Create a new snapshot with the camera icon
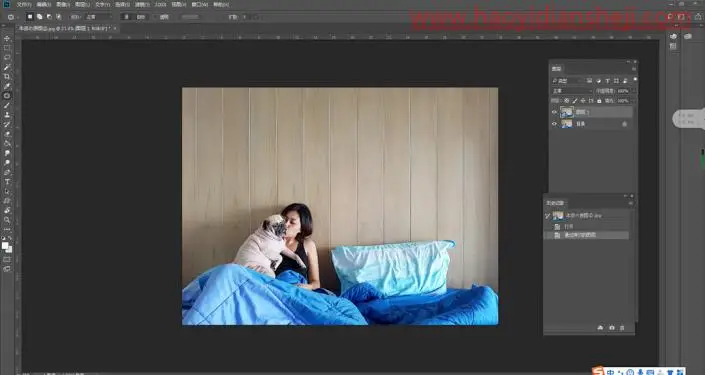This screenshot has width=705, height=375. click(612, 328)
